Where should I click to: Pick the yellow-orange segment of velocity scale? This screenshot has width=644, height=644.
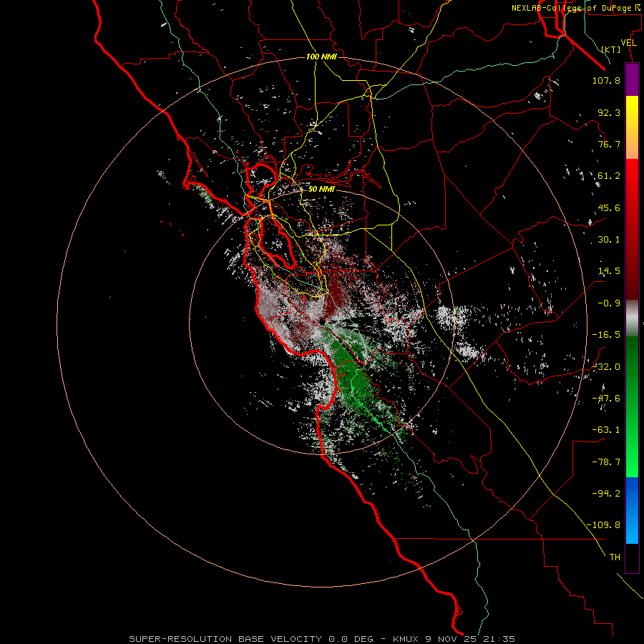(x=632, y=127)
